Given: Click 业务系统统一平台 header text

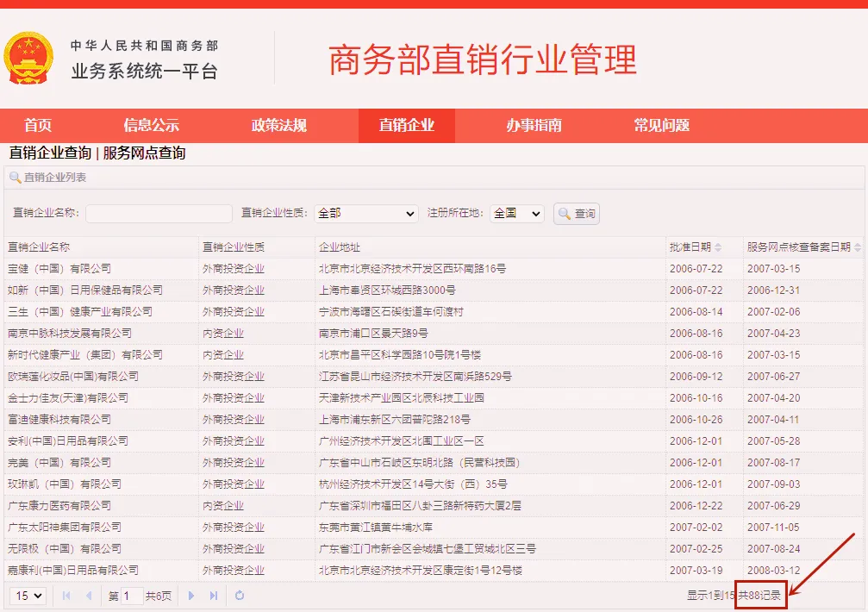Looking at the screenshot, I should (x=145, y=72).
